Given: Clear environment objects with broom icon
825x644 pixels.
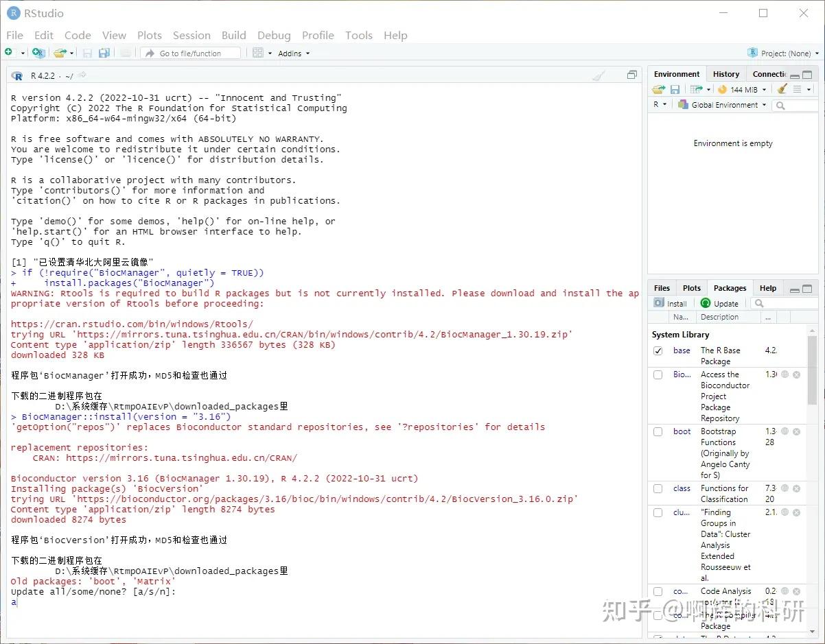Looking at the screenshot, I should point(782,89).
